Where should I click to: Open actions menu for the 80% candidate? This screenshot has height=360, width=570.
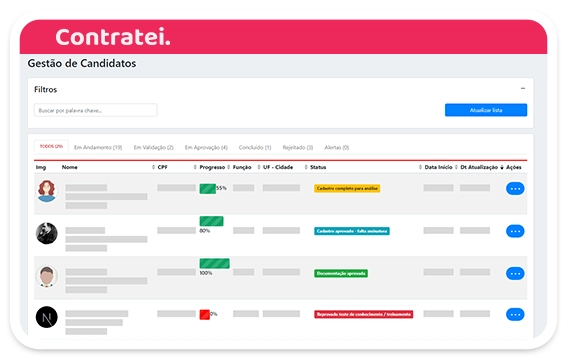[515, 231]
